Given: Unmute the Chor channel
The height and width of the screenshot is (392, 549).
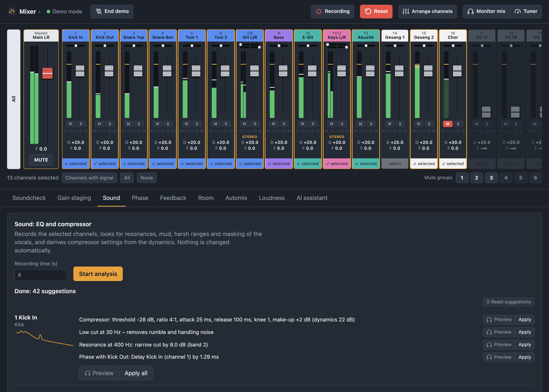Looking at the screenshot, I should [447, 124].
